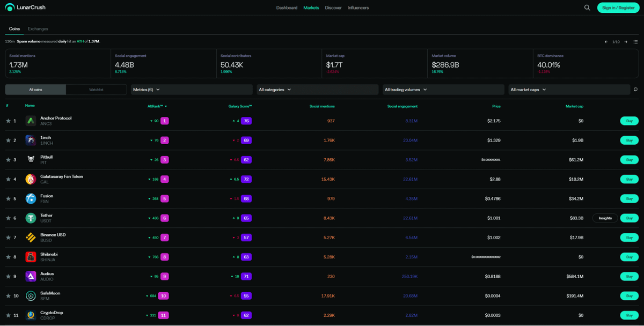Screen dimensions: 644x326
Task: Click Buy button for 1inch
Action: coord(630,140)
